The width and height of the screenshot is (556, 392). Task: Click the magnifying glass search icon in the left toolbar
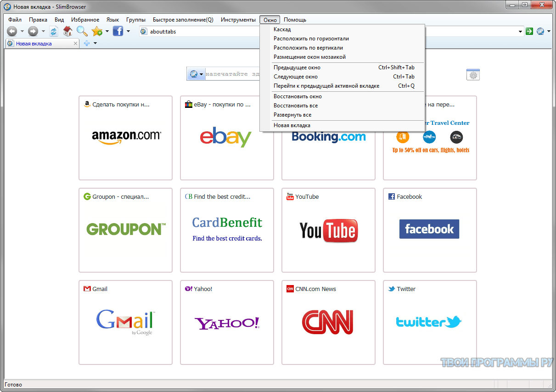(x=82, y=31)
